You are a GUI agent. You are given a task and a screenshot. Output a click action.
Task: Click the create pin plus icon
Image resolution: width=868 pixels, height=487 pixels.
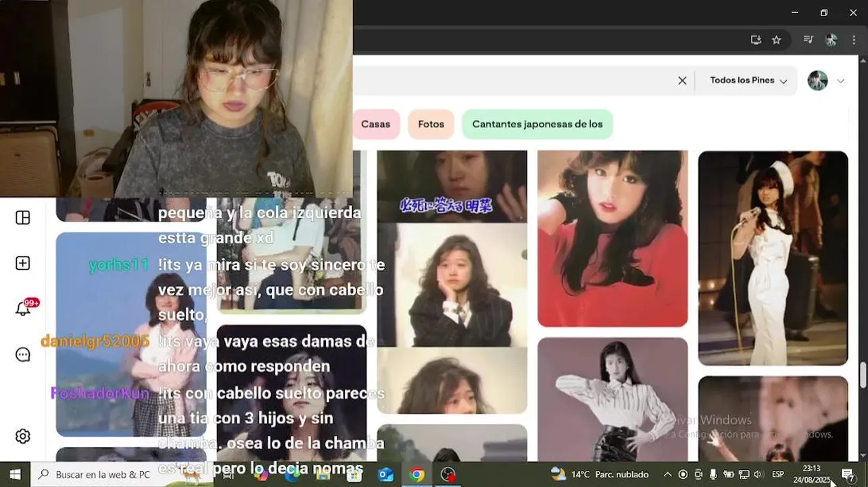pyautogui.click(x=23, y=263)
